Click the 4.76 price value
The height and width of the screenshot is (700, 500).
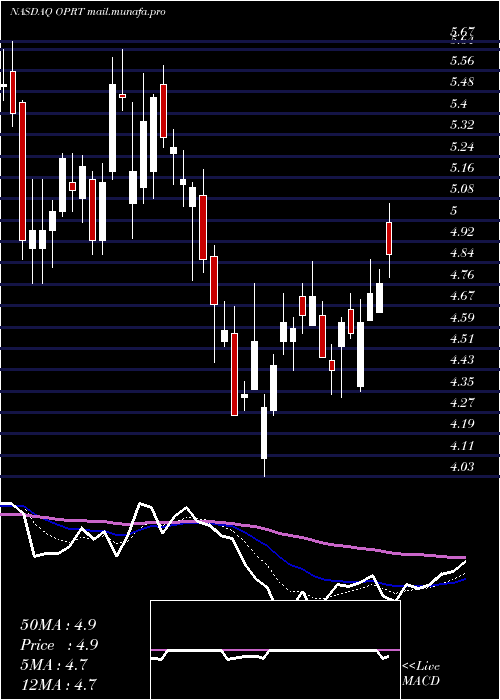[x=462, y=275]
